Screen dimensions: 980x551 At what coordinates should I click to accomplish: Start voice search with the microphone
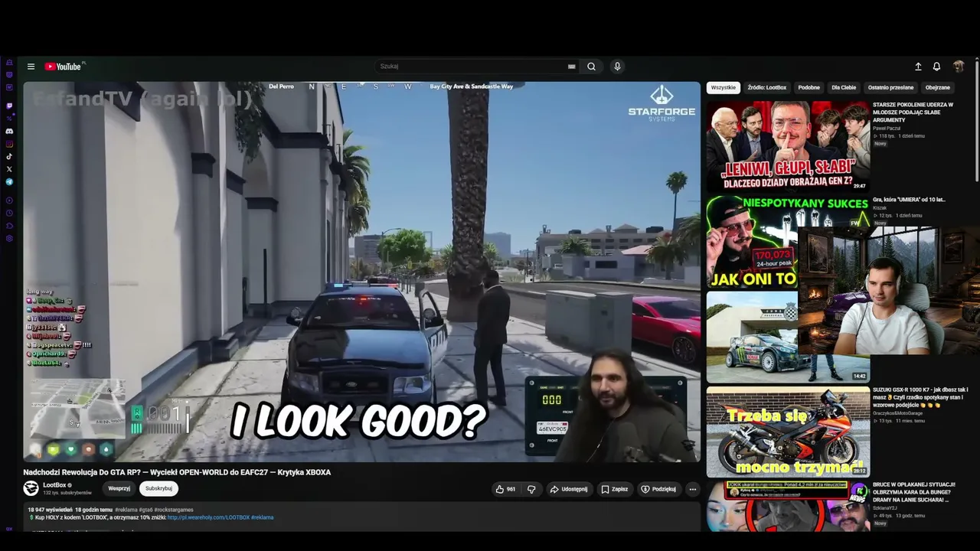(x=617, y=67)
